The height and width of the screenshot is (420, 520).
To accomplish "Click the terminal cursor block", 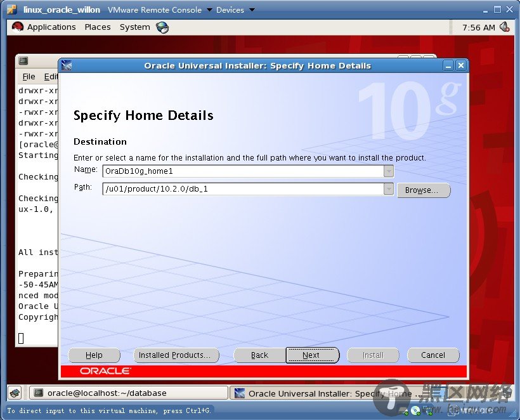I will (x=21, y=338).
